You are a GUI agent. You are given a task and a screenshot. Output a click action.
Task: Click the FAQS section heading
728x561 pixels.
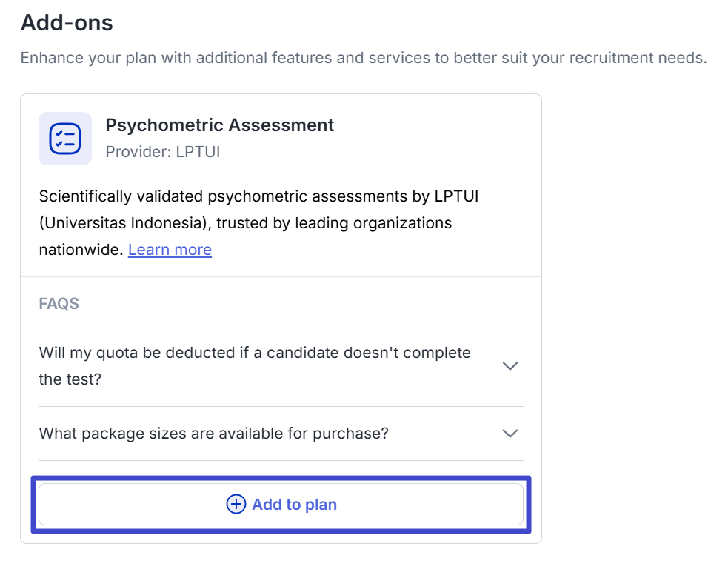(59, 304)
